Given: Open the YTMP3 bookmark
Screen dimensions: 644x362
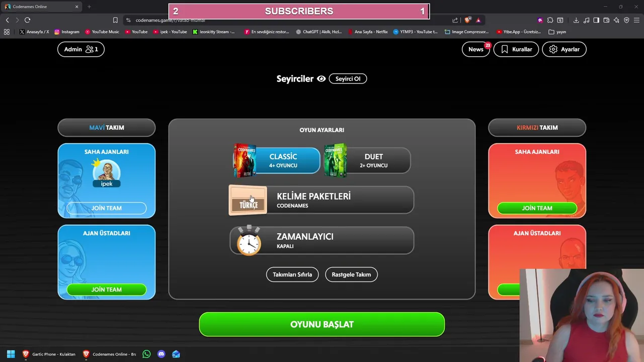Looking at the screenshot, I should [x=415, y=32].
